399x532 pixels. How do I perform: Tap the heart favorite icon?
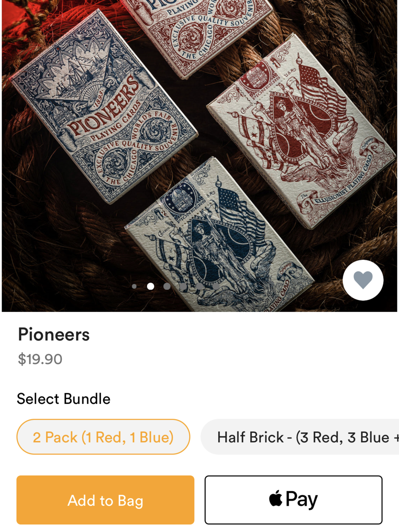pos(363,280)
